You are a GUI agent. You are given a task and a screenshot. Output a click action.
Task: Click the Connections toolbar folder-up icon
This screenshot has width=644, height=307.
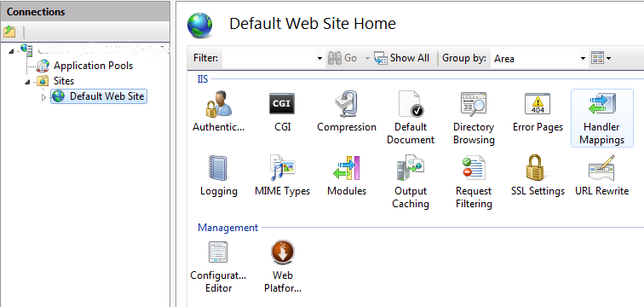[9, 32]
